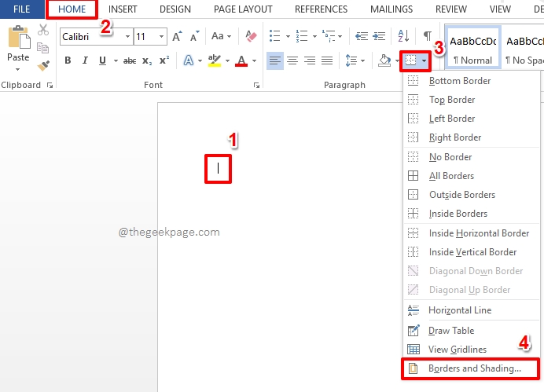The width and height of the screenshot is (544, 392).
Task: Toggle bold formatting
Action: pyautogui.click(x=68, y=60)
